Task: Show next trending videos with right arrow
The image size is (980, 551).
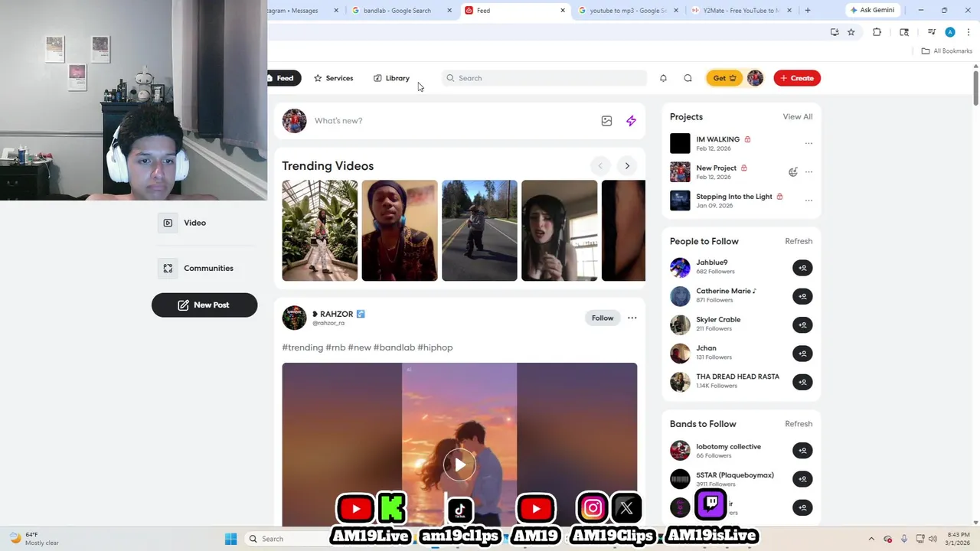Action: pos(627,166)
